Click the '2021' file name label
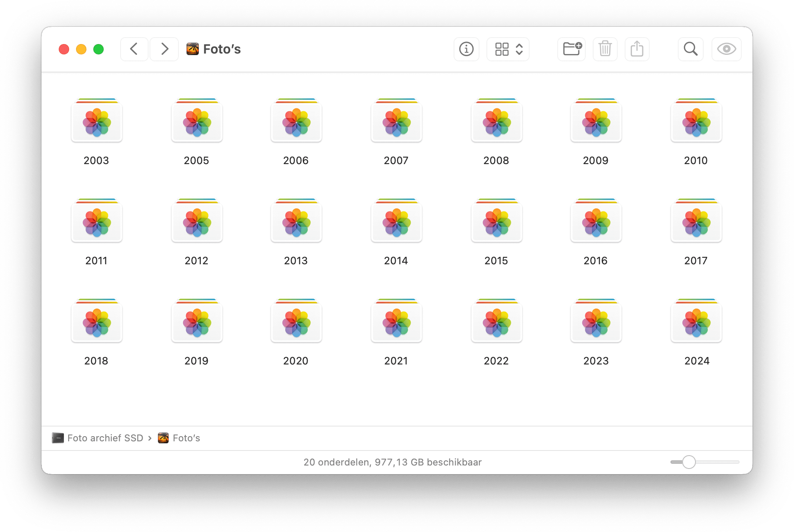 click(x=396, y=361)
